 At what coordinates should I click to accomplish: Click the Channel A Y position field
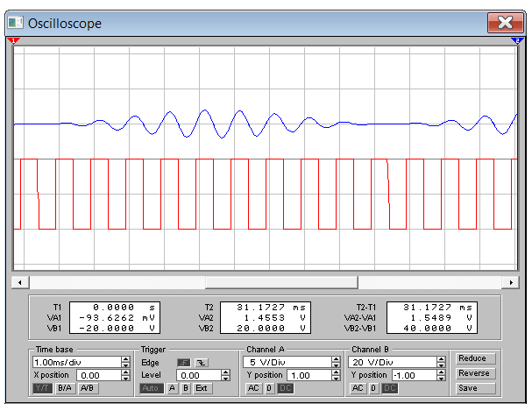tap(309, 375)
